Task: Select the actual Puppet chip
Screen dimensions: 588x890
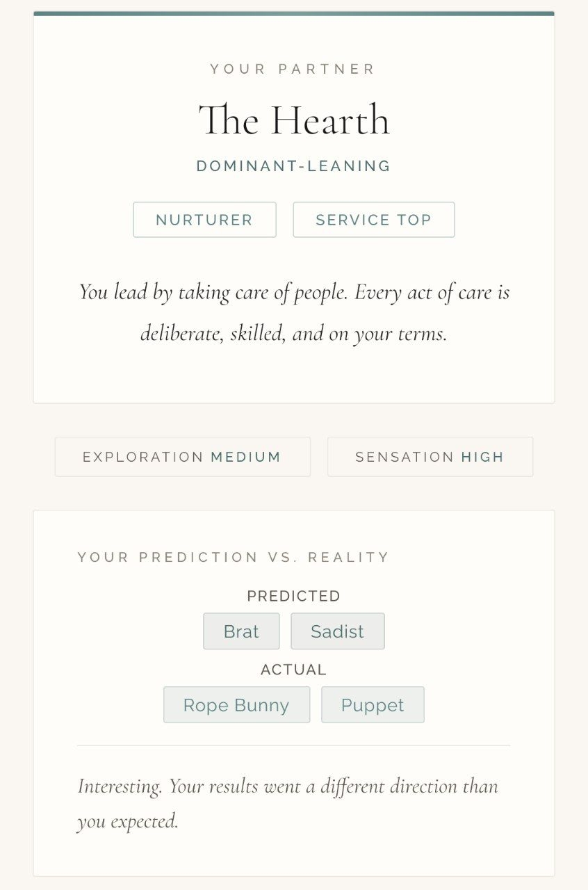Action: 373,705
